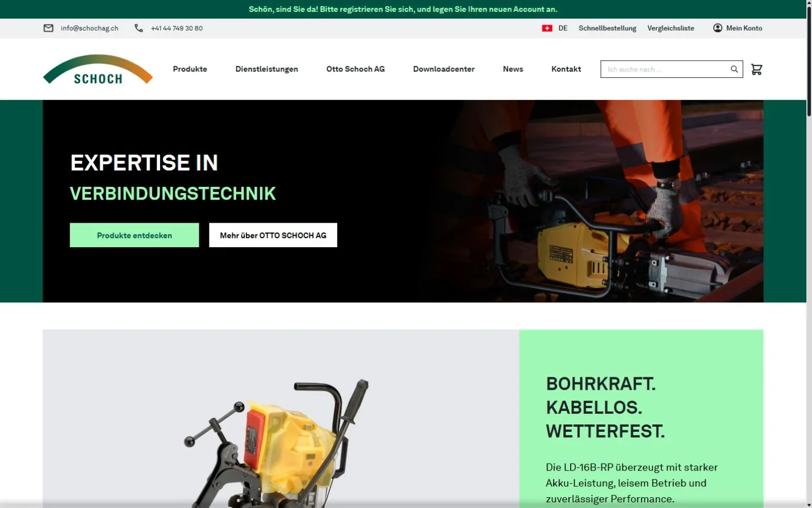812x508 pixels.
Task: Click the 'VERBINDUNGSTECHNIK' hero text
Action: pyautogui.click(x=173, y=194)
